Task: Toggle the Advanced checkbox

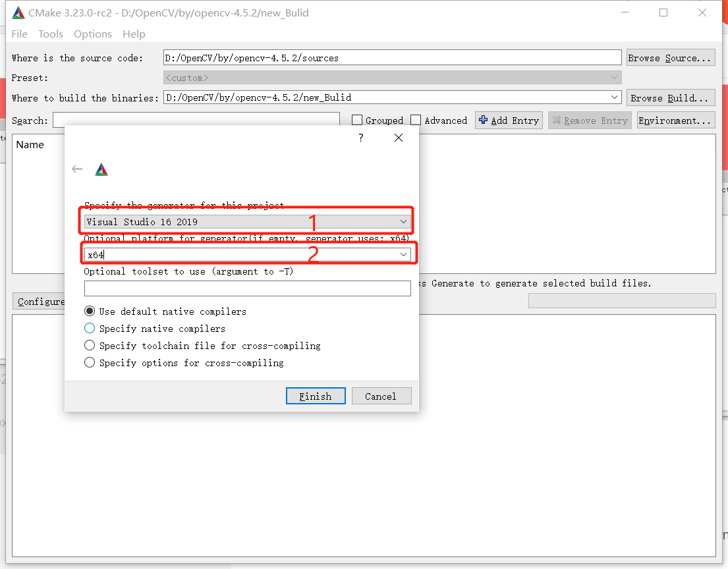Action: (x=416, y=121)
